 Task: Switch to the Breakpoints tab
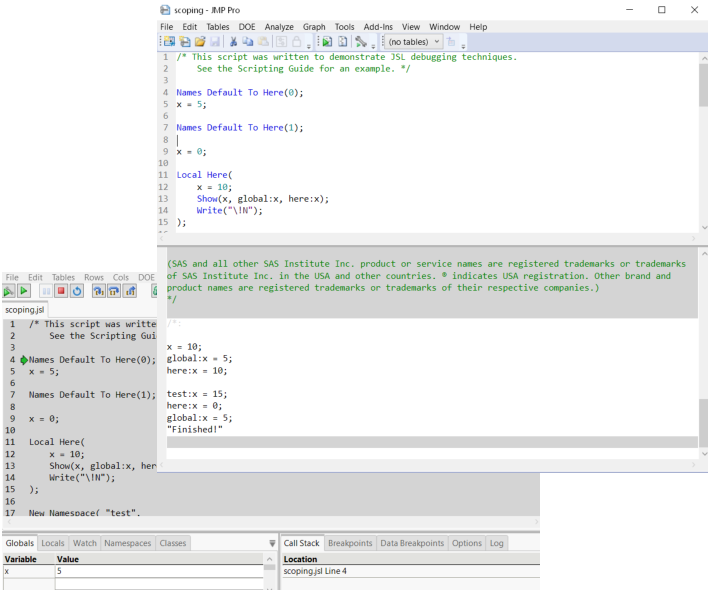350,543
